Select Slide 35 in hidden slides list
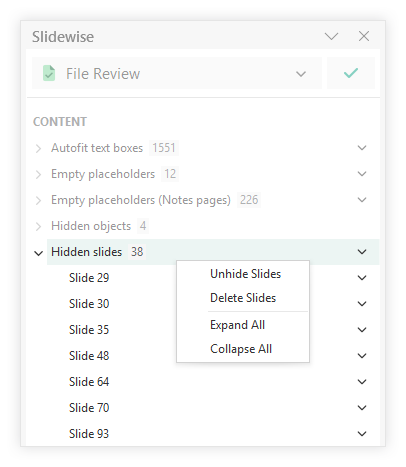Image resolution: width=406 pixels, height=467 pixels. point(89,330)
